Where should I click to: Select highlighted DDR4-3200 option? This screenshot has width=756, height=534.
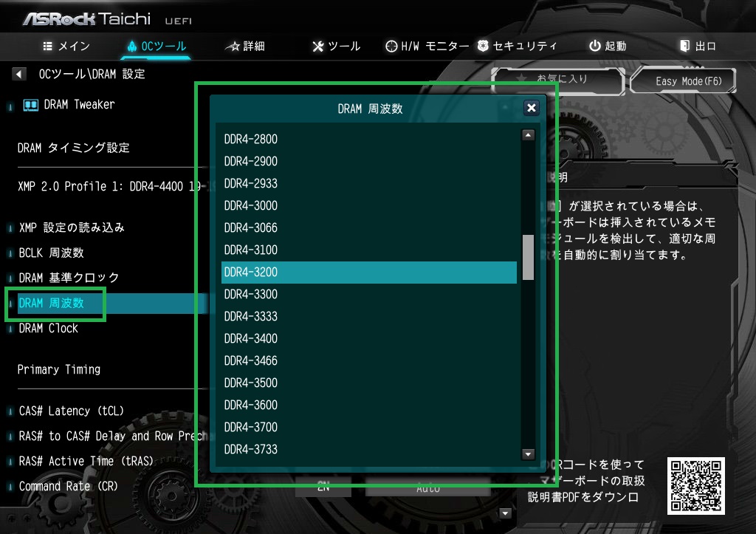point(369,272)
